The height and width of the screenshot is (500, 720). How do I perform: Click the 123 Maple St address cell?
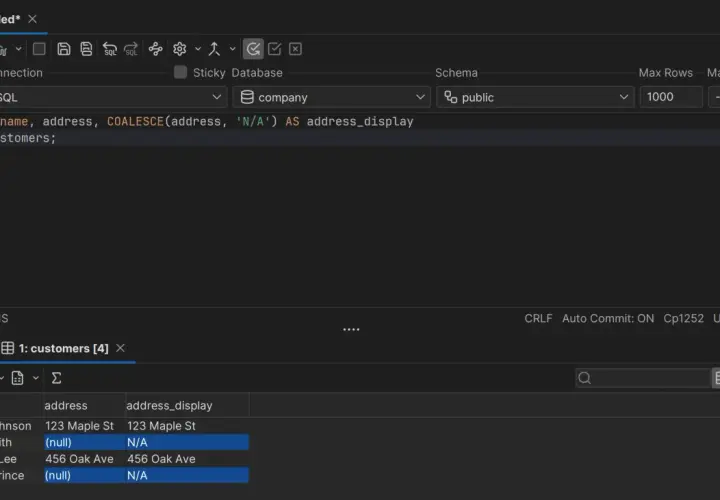tap(84, 426)
